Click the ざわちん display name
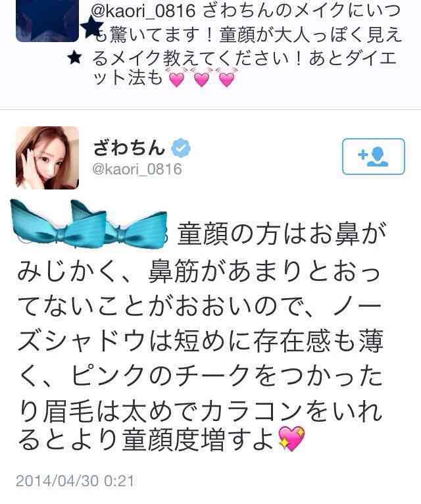The image size is (421, 504). [x=129, y=148]
